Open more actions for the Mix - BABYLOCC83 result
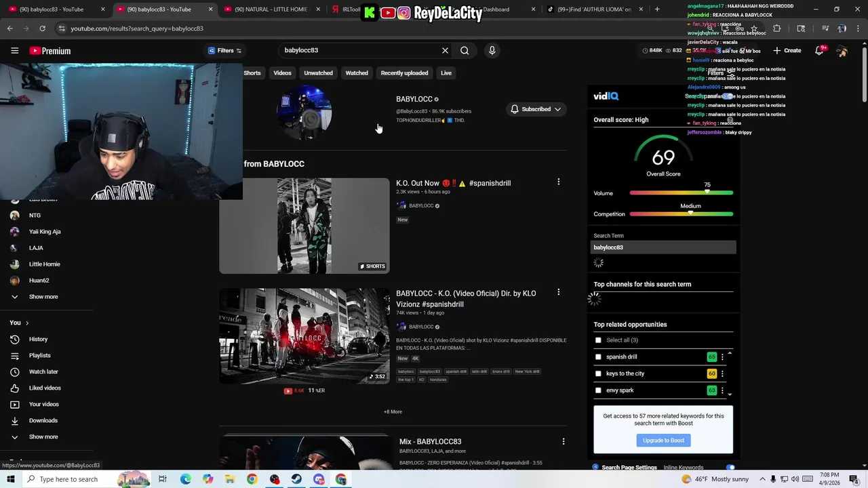 click(563, 441)
